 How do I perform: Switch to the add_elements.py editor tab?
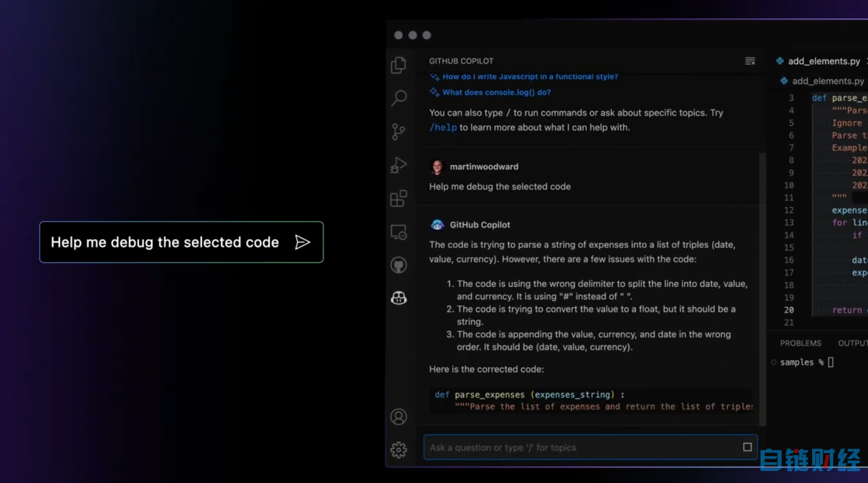pyautogui.click(x=823, y=61)
